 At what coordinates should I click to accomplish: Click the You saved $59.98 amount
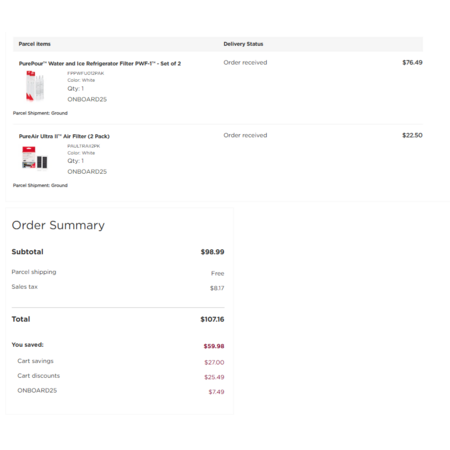214,346
